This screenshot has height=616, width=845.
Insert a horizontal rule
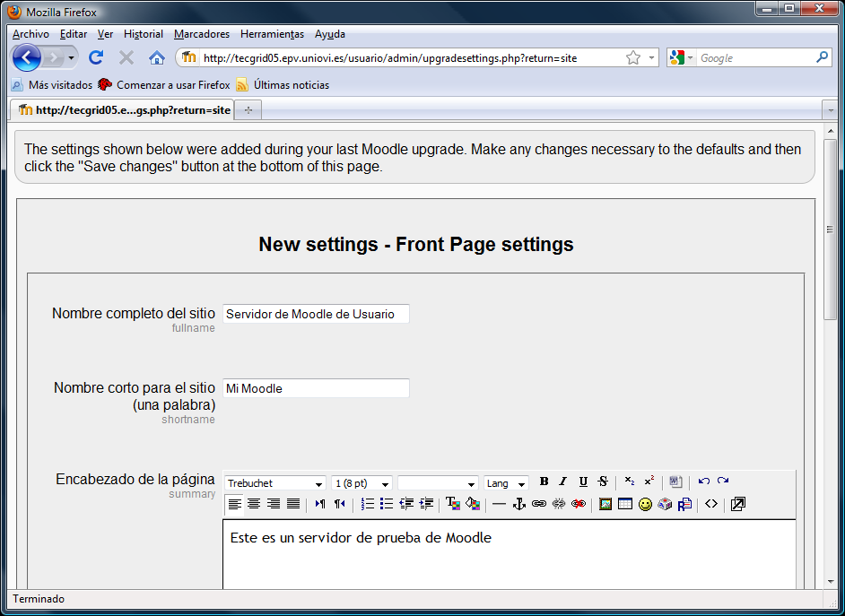(x=500, y=504)
